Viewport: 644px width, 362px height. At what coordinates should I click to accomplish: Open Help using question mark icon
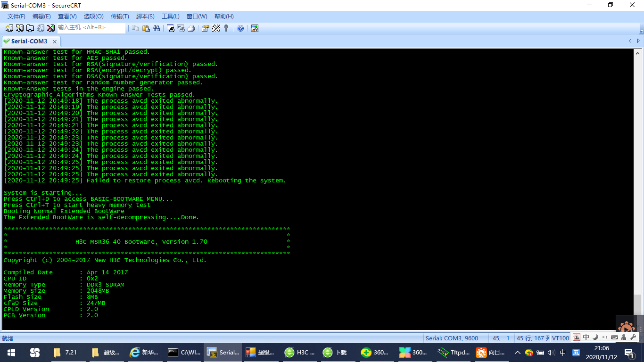(240, 28)
